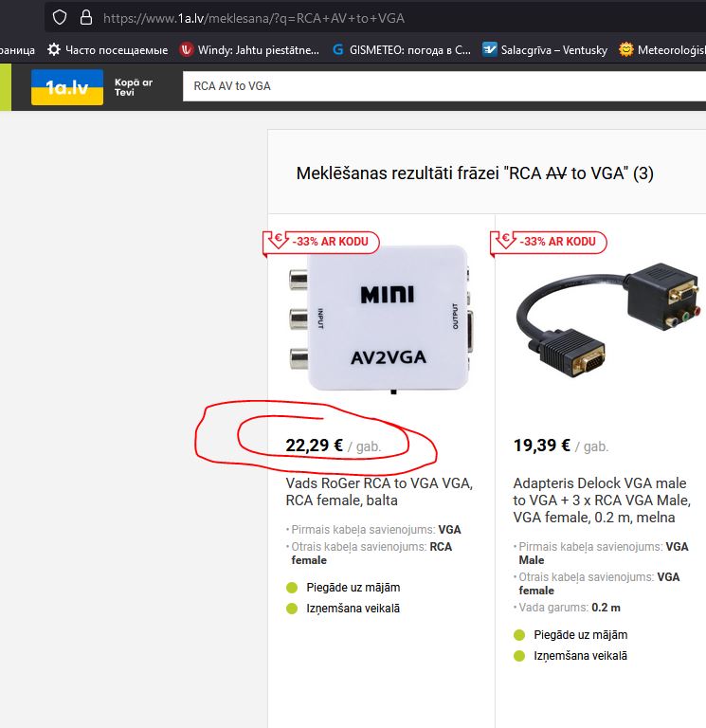Open the GISMETEO bookmark
Image resolution: width=706 pixels, height=728 pixels.
pyautogui.click(x=402, y=49)
